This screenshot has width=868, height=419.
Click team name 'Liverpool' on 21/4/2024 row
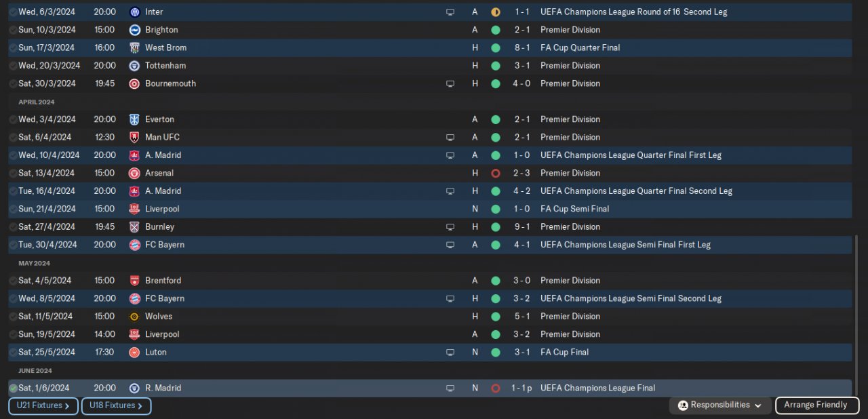click(162, 209)
